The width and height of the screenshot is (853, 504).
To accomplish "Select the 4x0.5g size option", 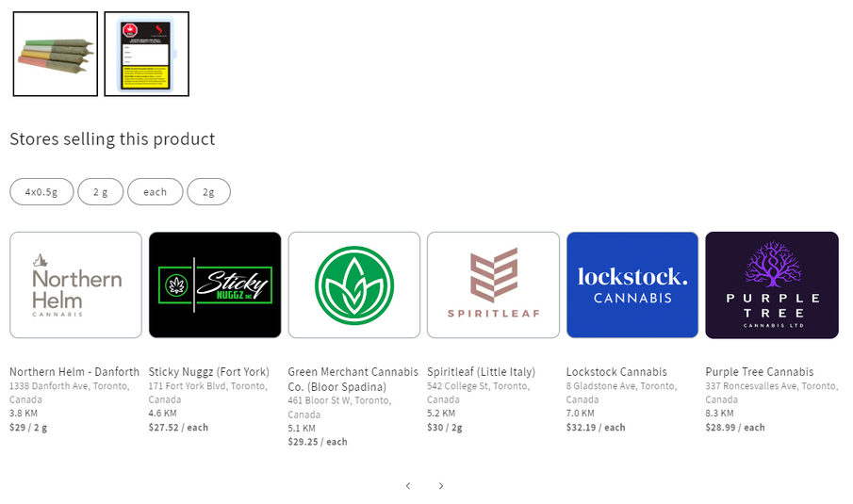I will pos(41,192).
